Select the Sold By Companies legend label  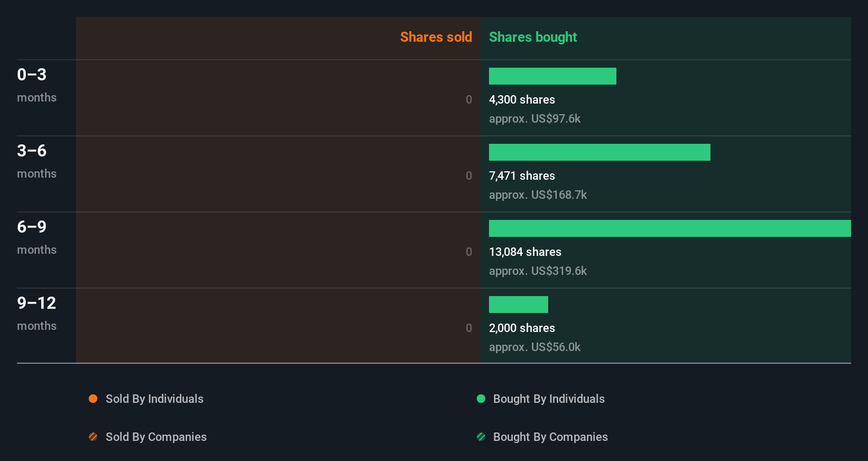click(x=156, y=437)
